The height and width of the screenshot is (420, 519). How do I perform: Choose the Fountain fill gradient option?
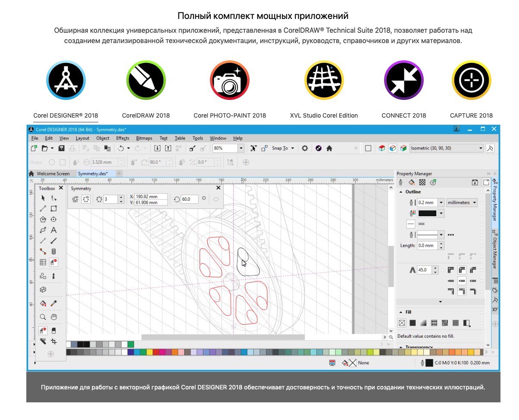coord(423,323)
